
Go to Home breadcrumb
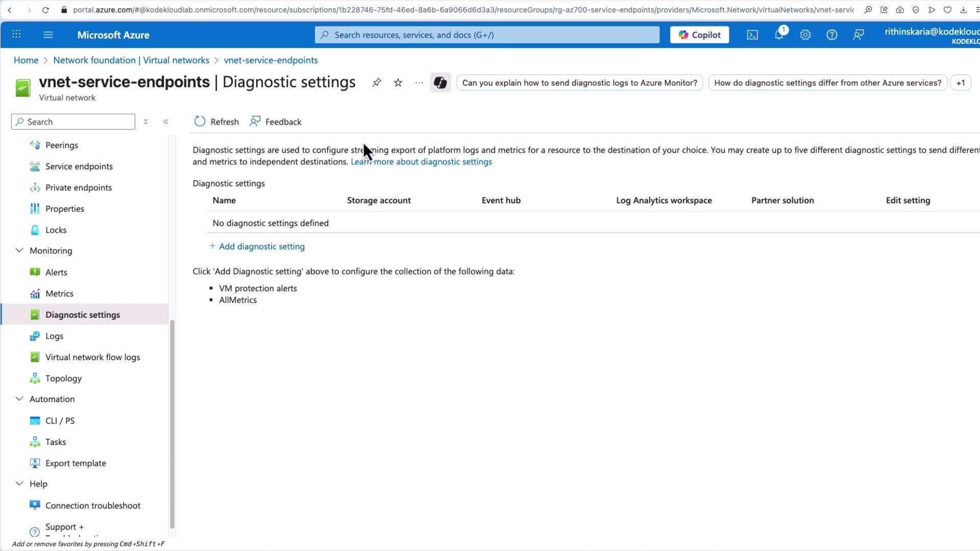pos(26,60)
